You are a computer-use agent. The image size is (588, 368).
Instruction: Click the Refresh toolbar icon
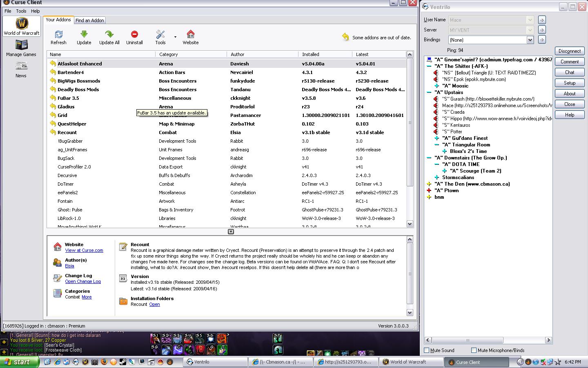pyautogui.click(x=58, y=35)
